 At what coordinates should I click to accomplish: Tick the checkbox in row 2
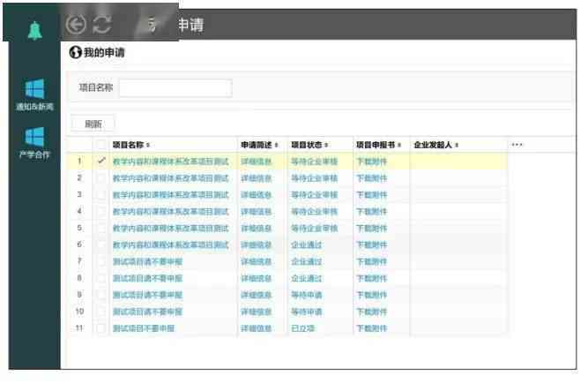point(100,178)
